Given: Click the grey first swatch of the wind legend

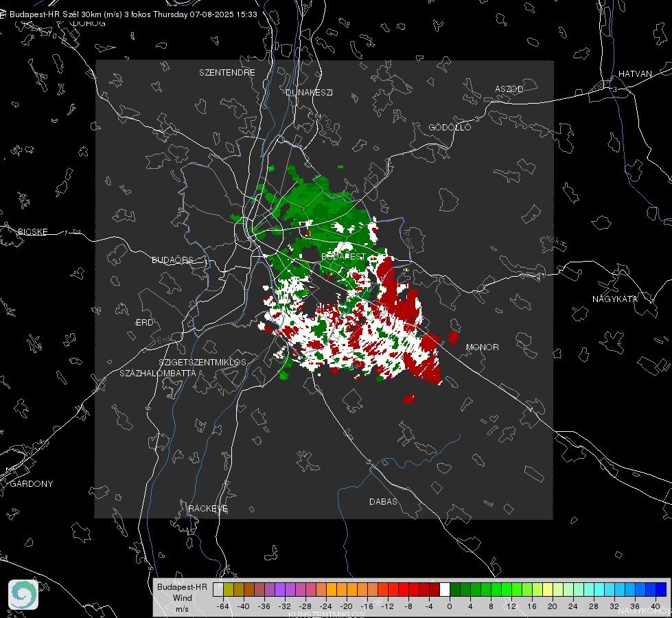Looking at the screenshot, I should point(218,589).
